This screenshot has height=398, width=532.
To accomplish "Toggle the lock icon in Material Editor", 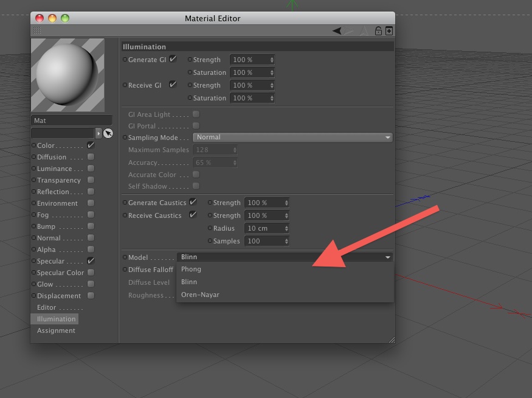I will (x=378, y=31).
